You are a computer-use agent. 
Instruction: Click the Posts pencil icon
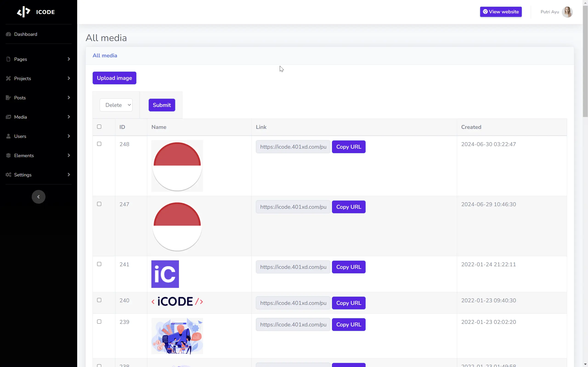[8, 97]
